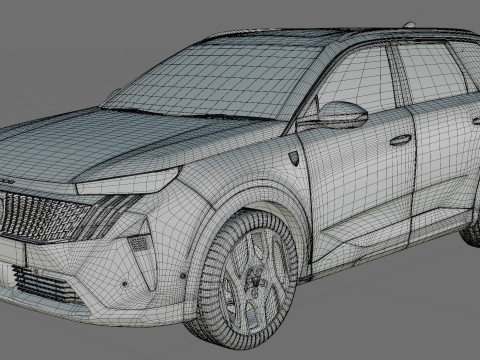Select the shark-fin antenna on the roof
Image resolution: width=480 pixels, height=360 pixels.
pos(409,24)
